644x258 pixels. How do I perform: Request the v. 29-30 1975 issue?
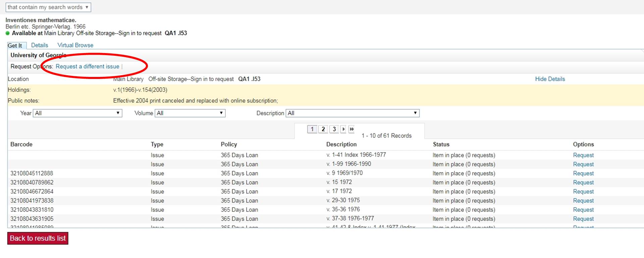tap(583, 201)
